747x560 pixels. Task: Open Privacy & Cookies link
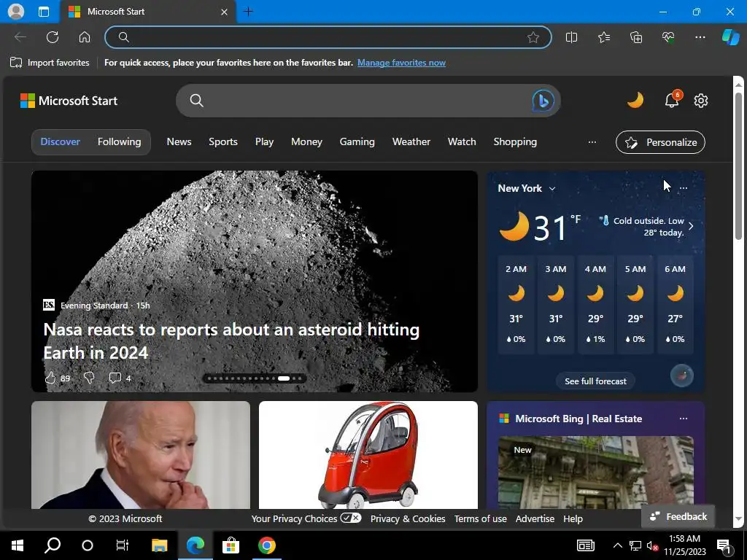coord(408,518)
